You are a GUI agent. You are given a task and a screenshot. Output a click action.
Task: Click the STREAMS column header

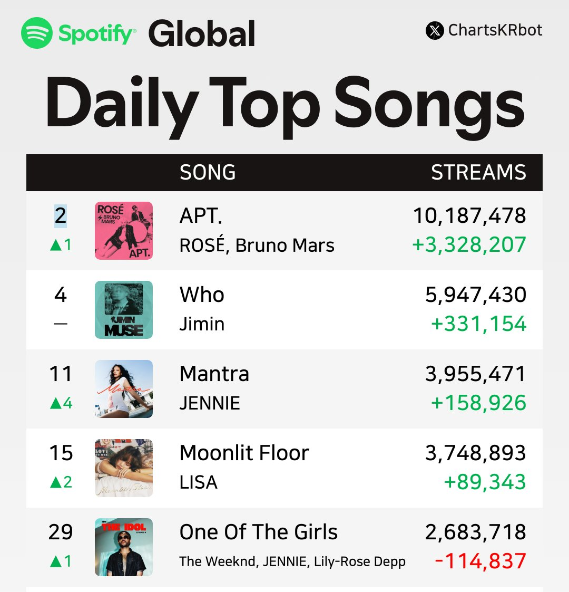pos(478,172)
